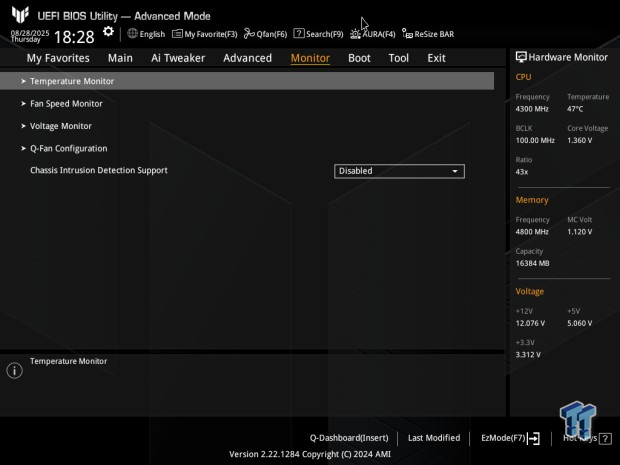Open My Favorite(F3) list icon
This screenshot has width=620, height=465.
click(x=177, y=34)
